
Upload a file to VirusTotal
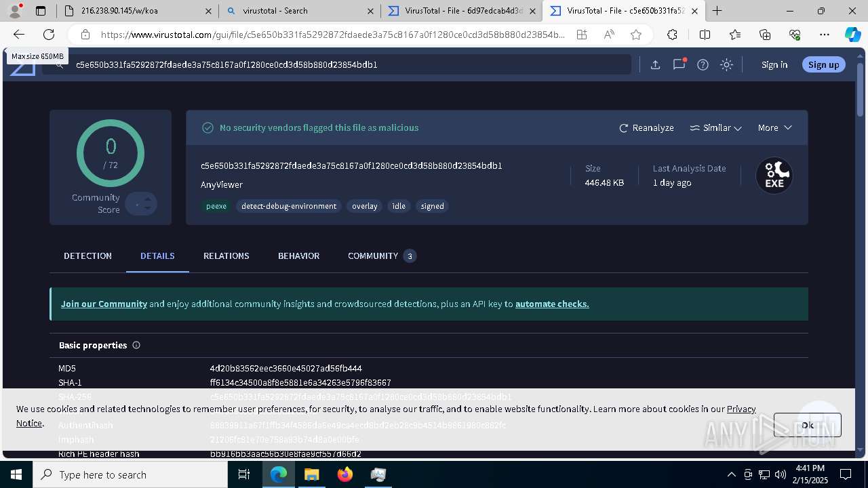coord(655,64)
